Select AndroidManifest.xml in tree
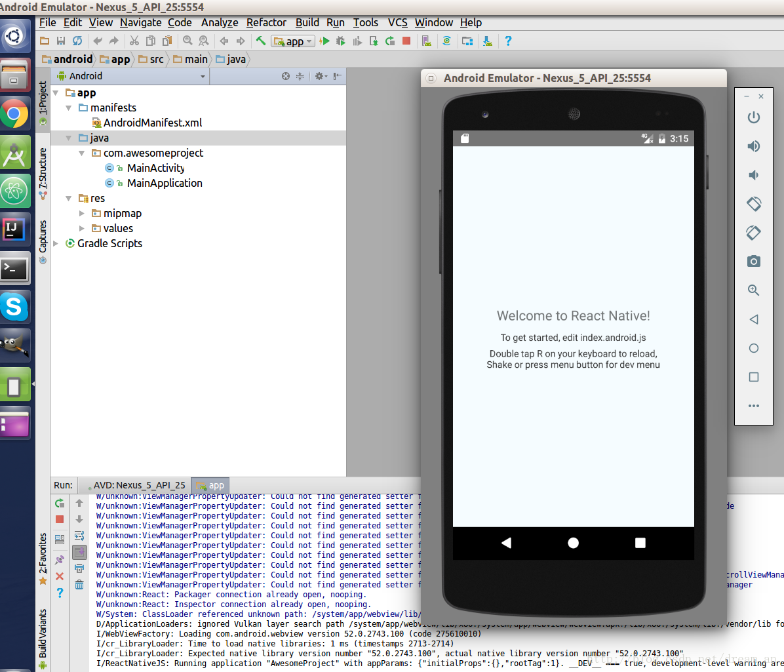The height and width of the screenshot is (672, 784). (x=147, y=123)
